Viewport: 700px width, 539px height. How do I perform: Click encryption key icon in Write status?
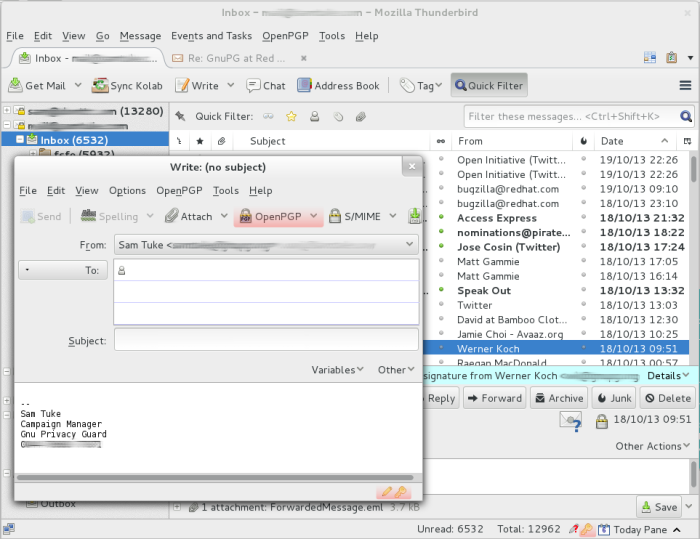pos(401,492)
